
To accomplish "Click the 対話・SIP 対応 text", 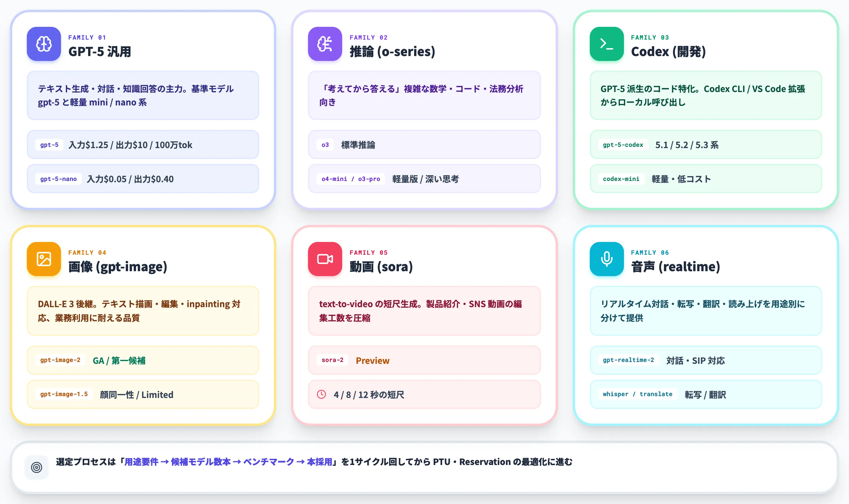I will [x=695, y=360].
